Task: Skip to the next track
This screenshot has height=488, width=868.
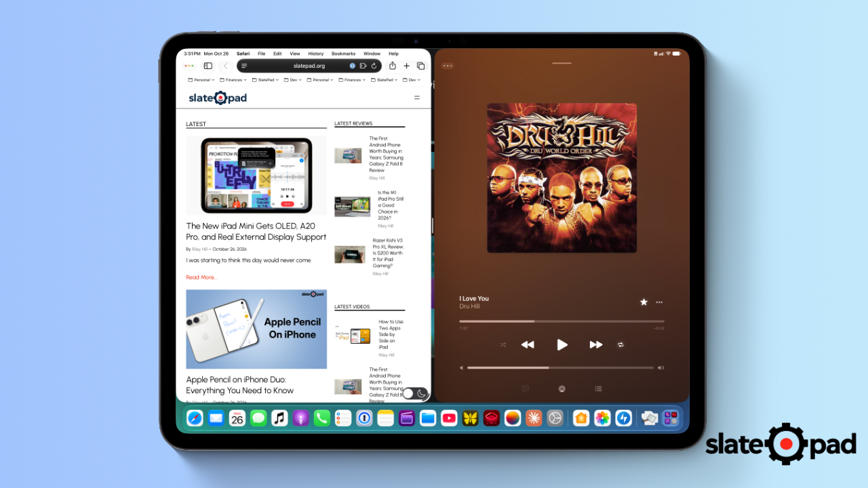Action: point(595,344)
